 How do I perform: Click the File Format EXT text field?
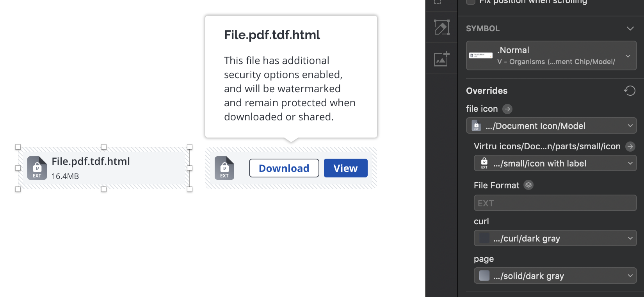coord(555,203)
